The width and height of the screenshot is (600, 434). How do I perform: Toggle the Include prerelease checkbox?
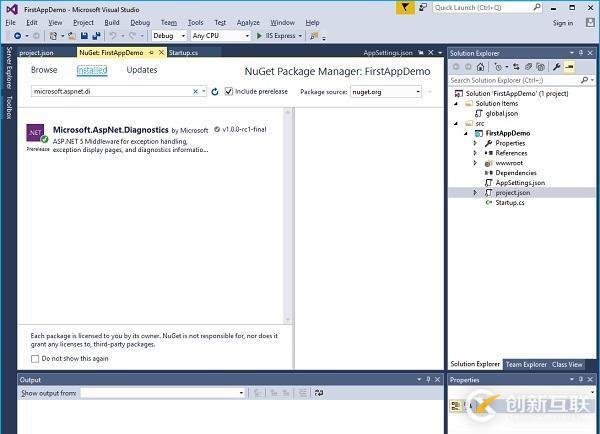coord(228,91)
